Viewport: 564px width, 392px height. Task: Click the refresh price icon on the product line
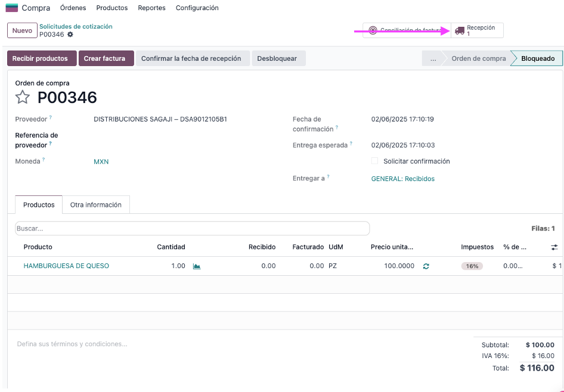pos(426,266)
